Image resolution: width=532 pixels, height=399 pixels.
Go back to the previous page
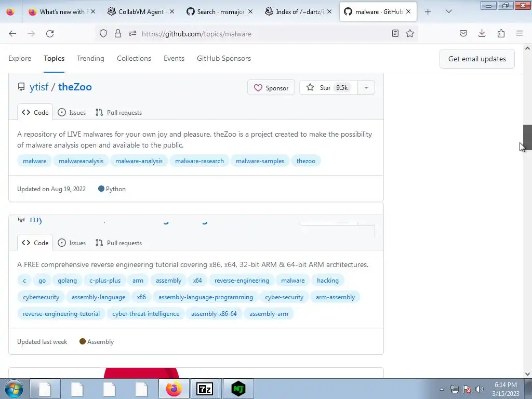12,34
